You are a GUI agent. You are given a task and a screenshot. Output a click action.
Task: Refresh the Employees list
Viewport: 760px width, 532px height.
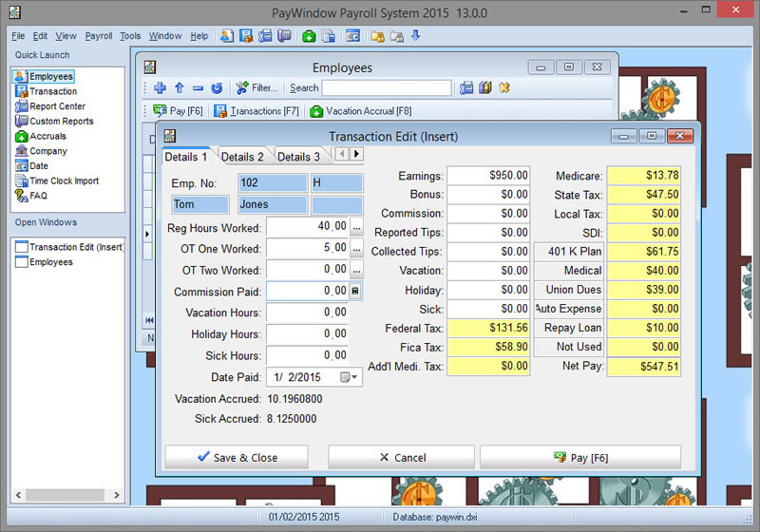[217, 87]
